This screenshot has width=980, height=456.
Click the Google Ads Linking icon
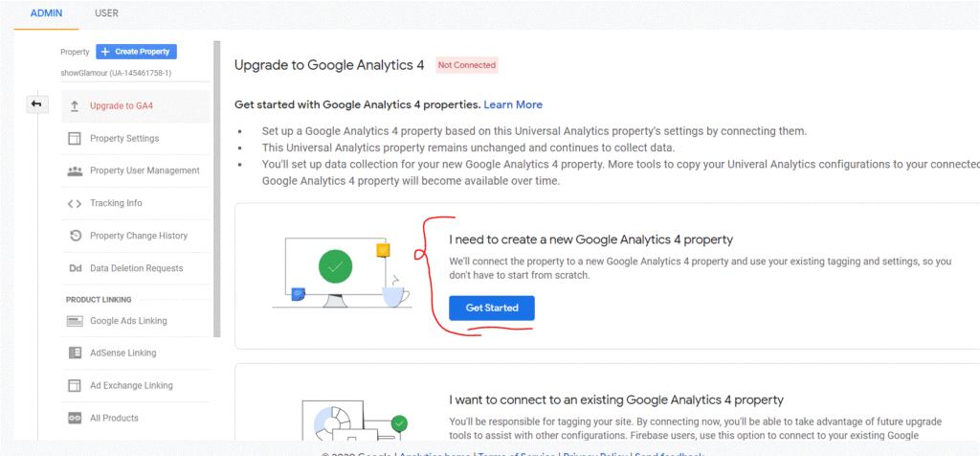point(75,321)
